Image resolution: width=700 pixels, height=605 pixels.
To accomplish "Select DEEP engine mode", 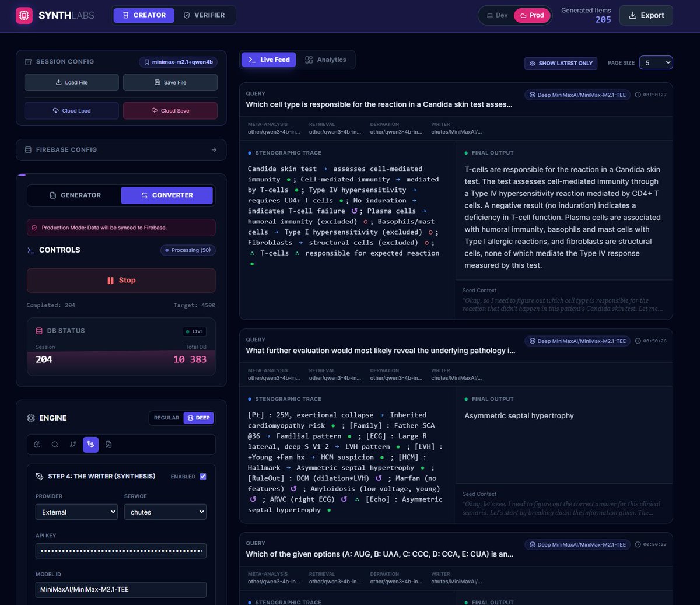I will point(199,418).
